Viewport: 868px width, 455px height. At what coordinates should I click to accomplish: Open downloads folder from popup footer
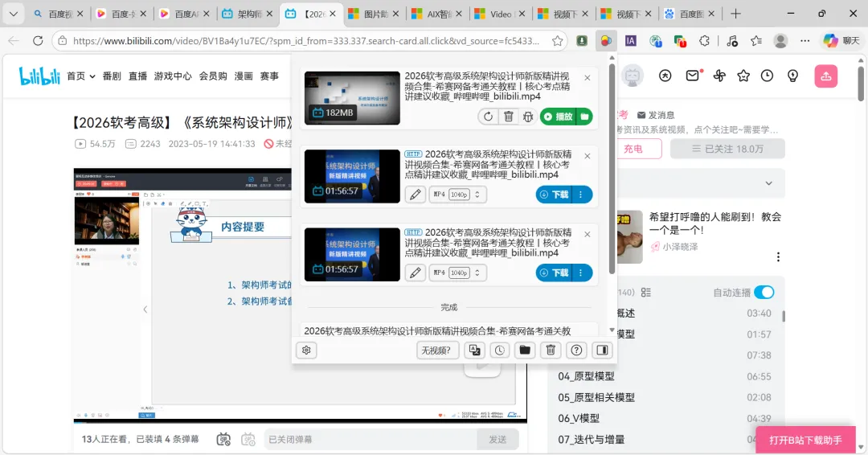525,350
